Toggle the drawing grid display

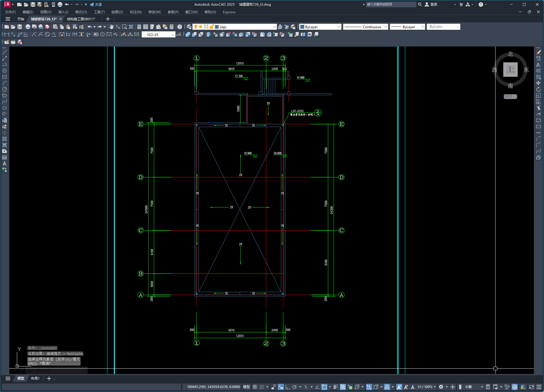click(x=255, y=387)
